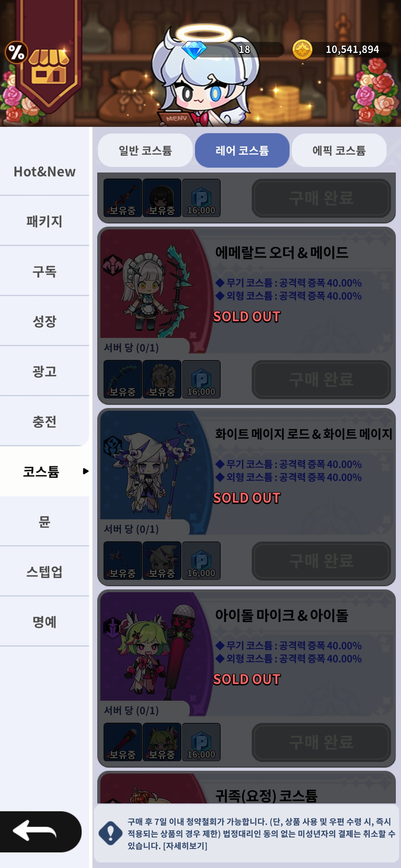Open the Hot&New shop category
The height and width of the screenshot is (868, 401).
tap(45, 172)
